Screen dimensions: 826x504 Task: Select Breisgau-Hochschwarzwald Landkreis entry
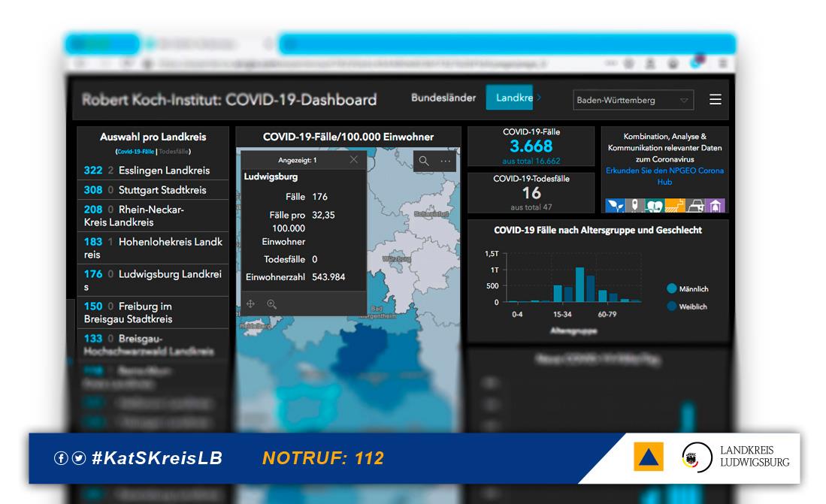point(153,345)
